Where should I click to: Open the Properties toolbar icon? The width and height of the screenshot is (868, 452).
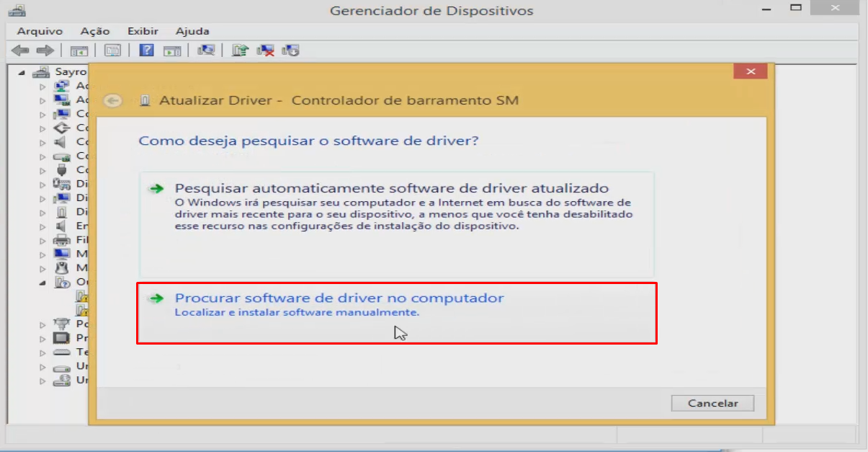tap(112, 50)
